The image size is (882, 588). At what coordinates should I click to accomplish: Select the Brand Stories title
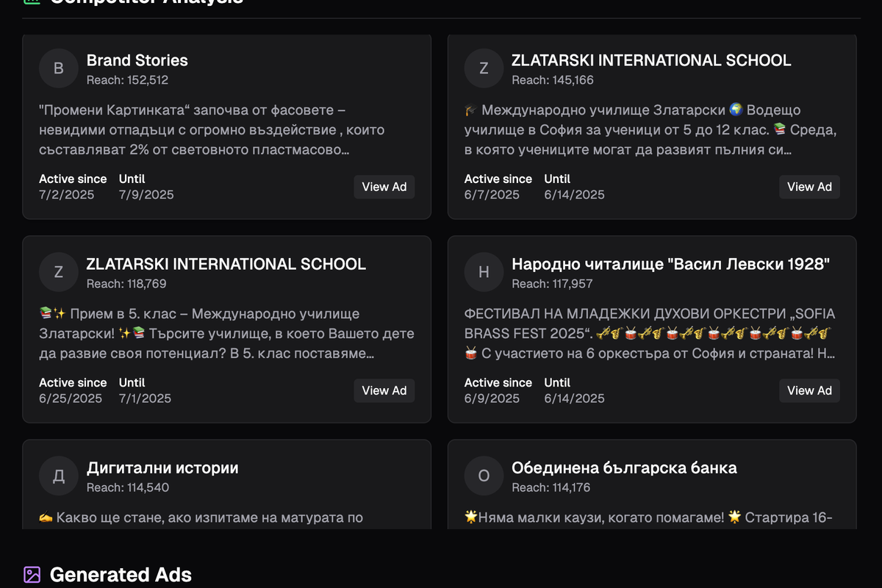[137, 60]
